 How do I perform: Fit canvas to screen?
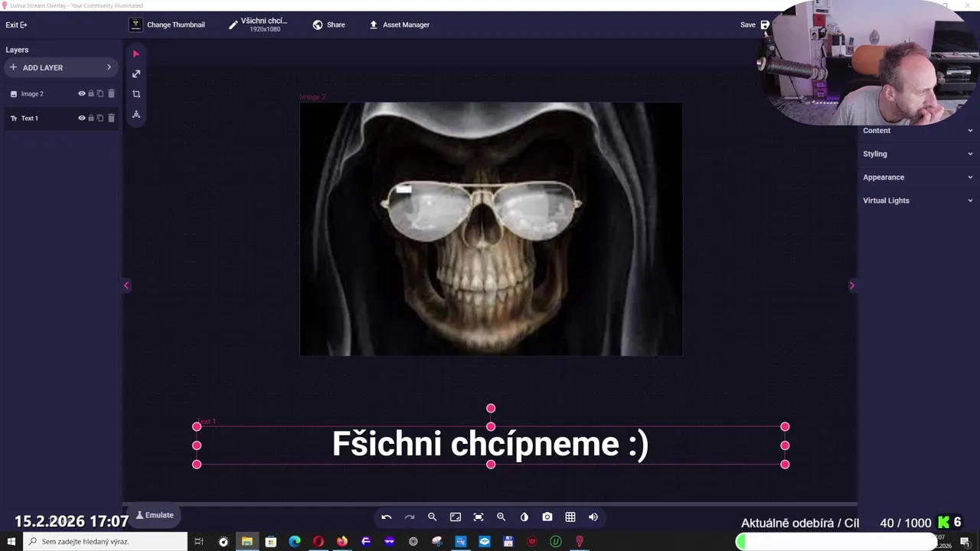(x=456, y=517)
